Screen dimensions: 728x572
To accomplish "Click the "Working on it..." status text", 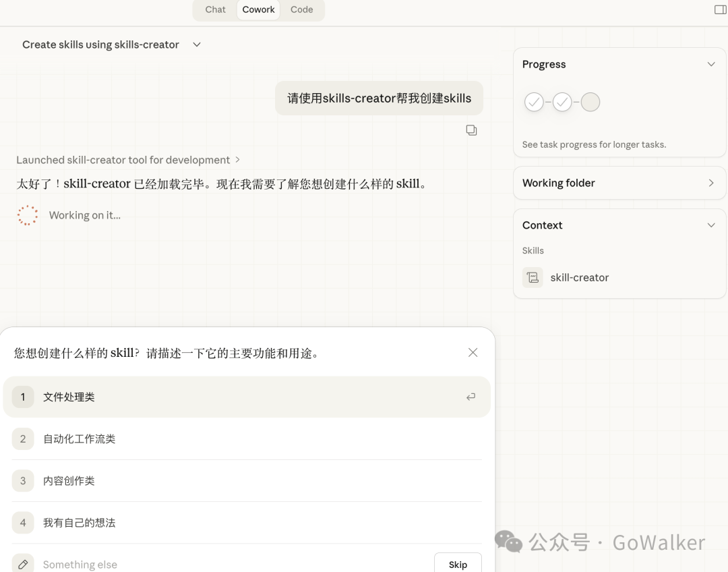I will tap(84, 215).
